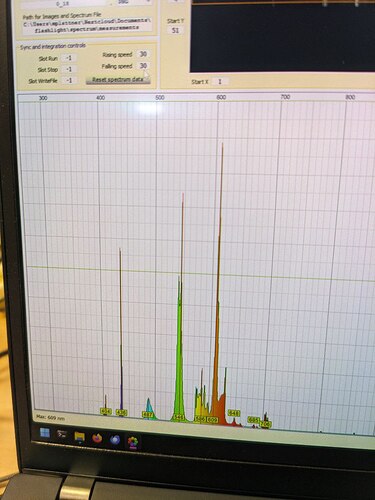Viewport: 375px width, 500px height.
Task: Open the terminal app in the taskbar
Action: [x=62, y=434]
